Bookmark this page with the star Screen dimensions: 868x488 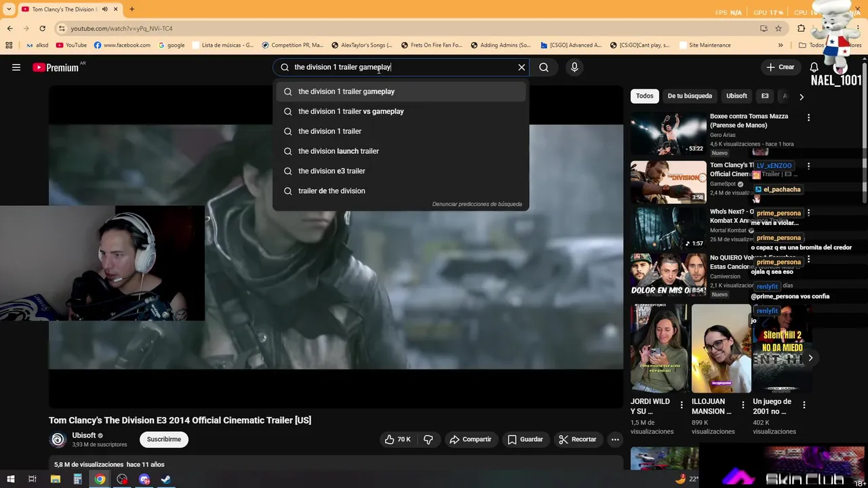[x=778, y=28]
